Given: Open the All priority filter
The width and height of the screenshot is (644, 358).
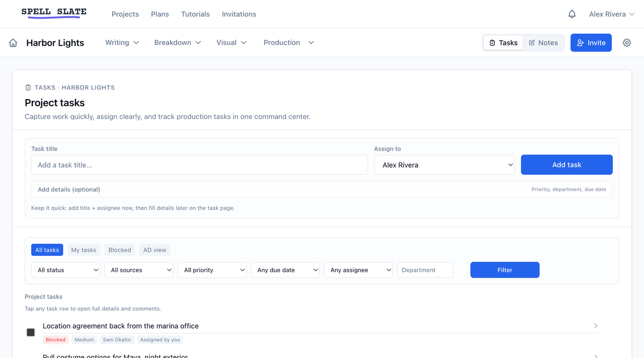Looking at the screenshot, I should [x=212, y=270].
